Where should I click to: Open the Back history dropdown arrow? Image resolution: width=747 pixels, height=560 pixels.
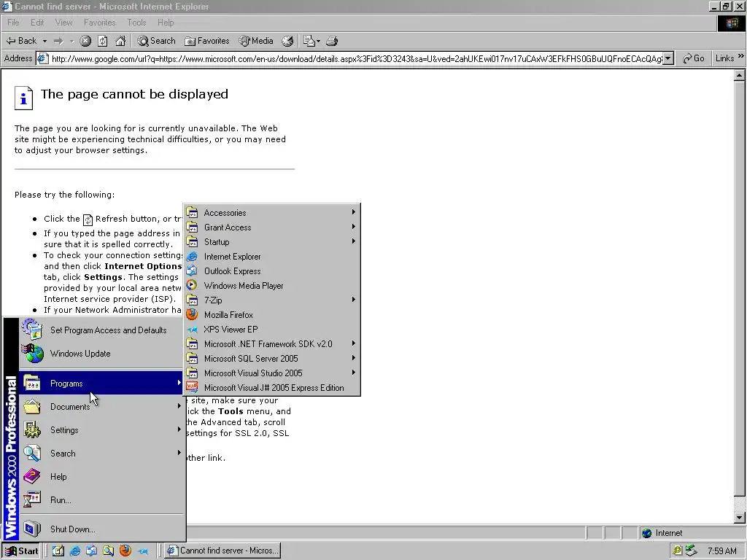coord(44,42)
